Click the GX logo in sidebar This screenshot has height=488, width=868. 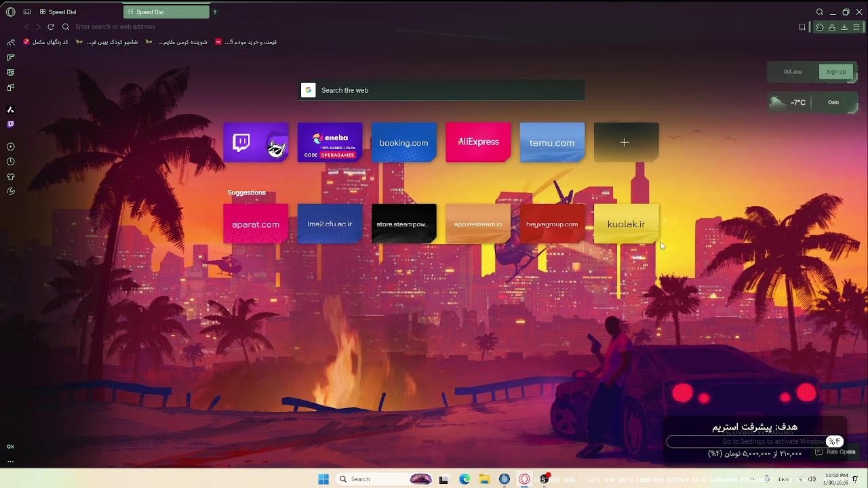pos(10,447)
